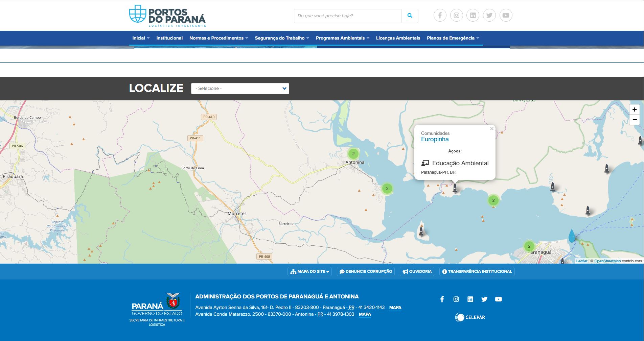
Task: Click the buoy marker under Europinha popup
Action: [455, 188]
